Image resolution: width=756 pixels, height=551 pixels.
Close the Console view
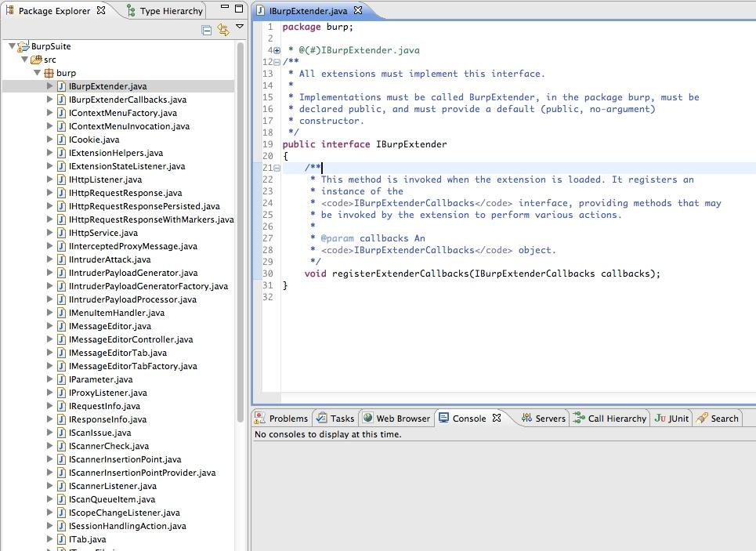click(x=496, y=419)
